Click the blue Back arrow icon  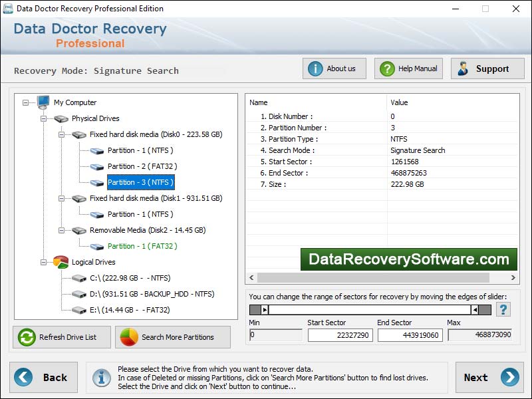click(x=23, y=377)
